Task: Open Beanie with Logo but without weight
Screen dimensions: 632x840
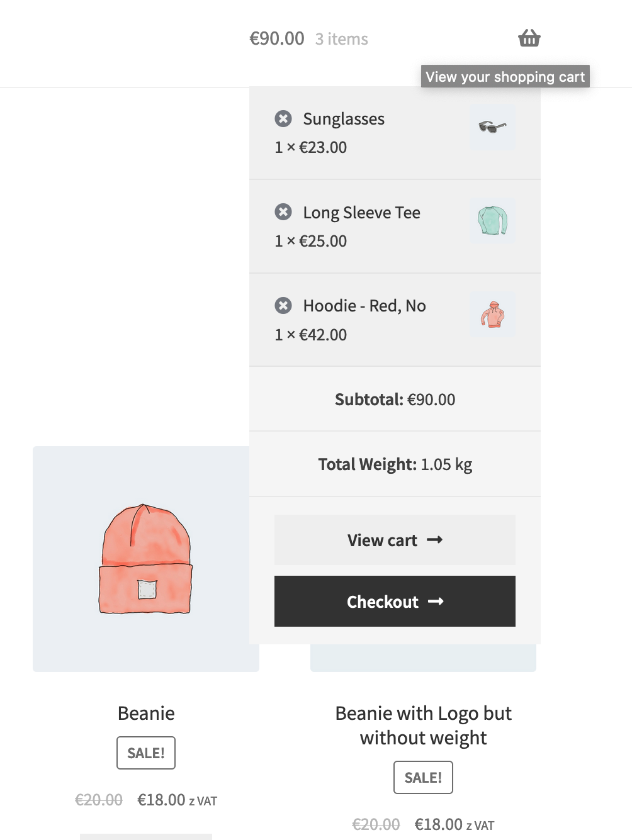Action: pyautogui.click(x=423, y=725)
